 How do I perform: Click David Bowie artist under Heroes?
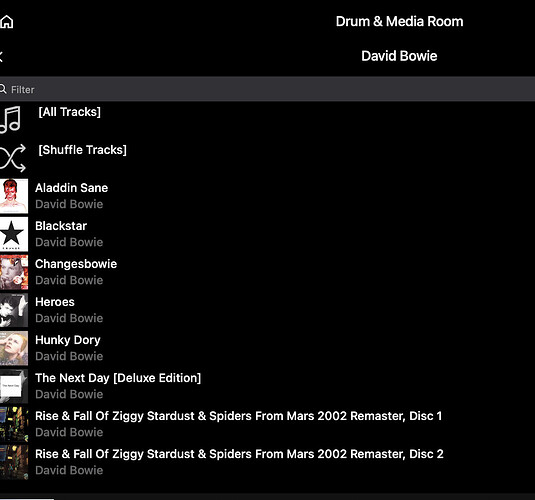[69, 318]
